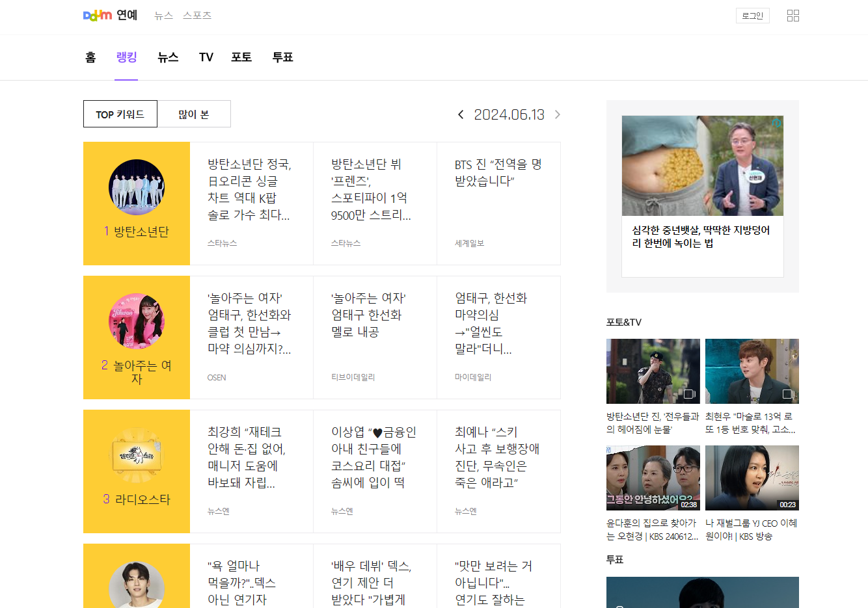Open caption 최현우 "마술로 13억 로또 1등
Screen dimensions: 868x608
750,423
